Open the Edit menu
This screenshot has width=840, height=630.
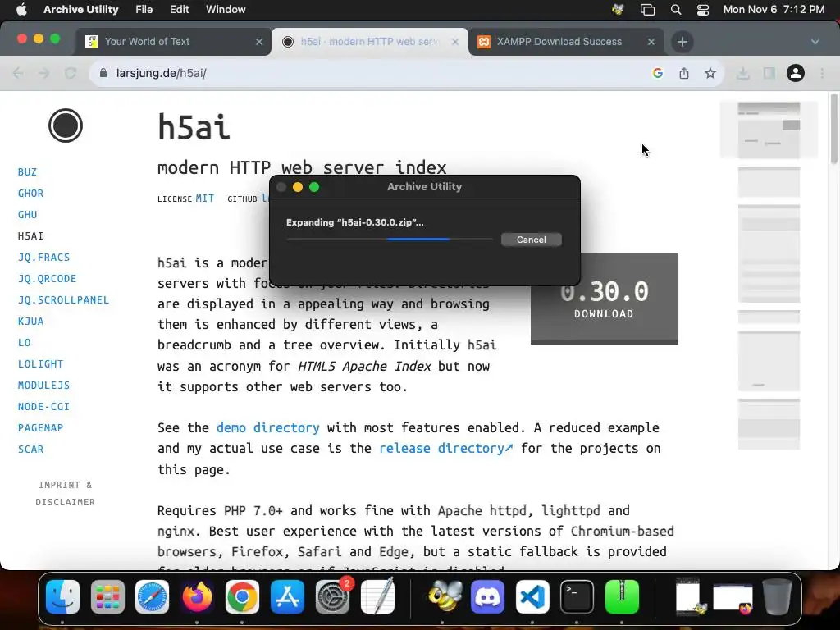click(x=179, y=9)
